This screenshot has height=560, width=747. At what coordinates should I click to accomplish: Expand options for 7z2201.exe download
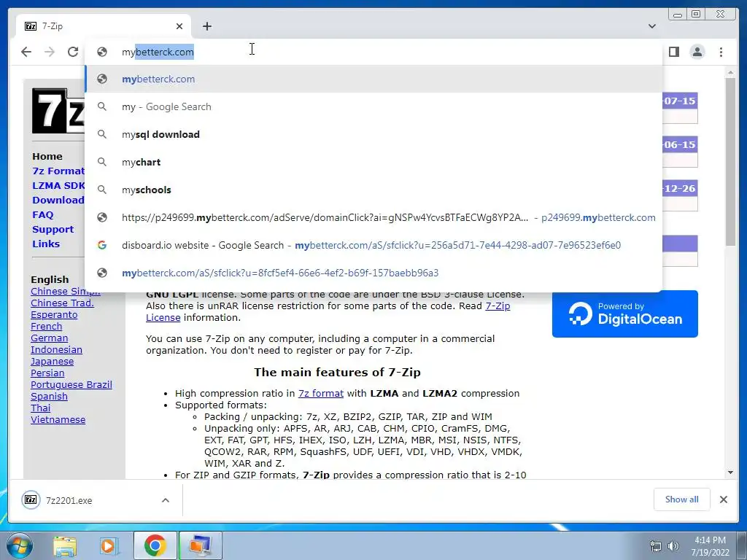click(166, 500)
